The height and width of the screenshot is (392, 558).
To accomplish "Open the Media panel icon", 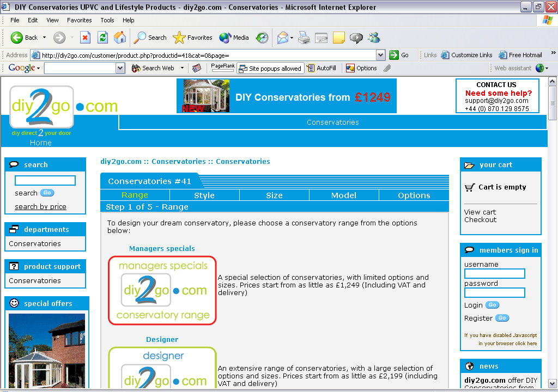I will click(225, 38).
